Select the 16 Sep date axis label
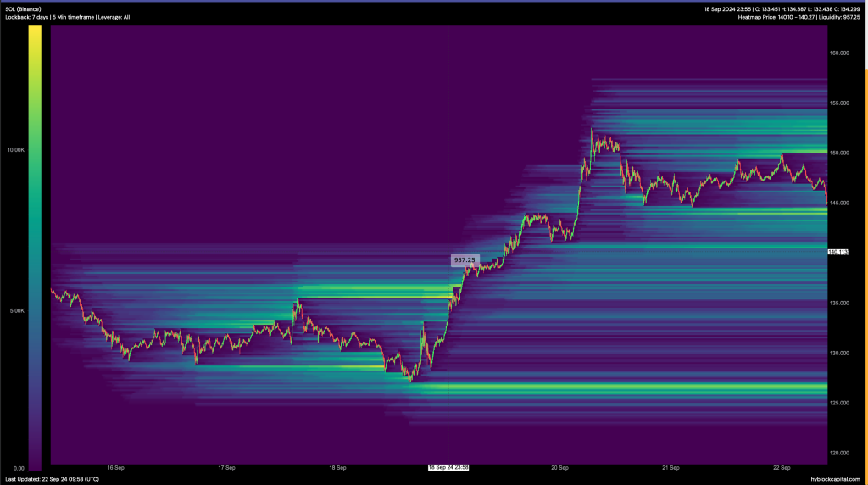The image size is (868, 485). 115,468
